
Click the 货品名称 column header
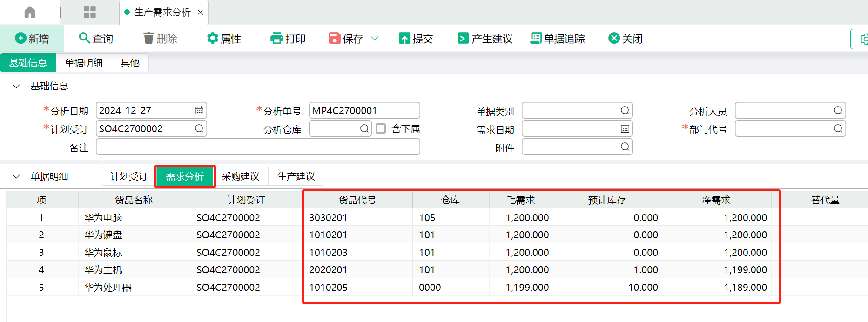(134, 200)
